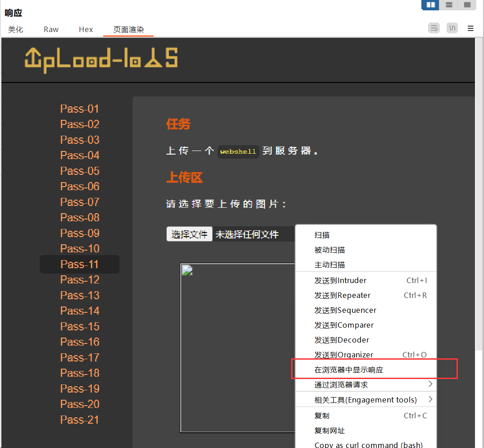The image size is (484, 448).
Task: Click 主动扫描 in context menu
Action: (329, 265)
